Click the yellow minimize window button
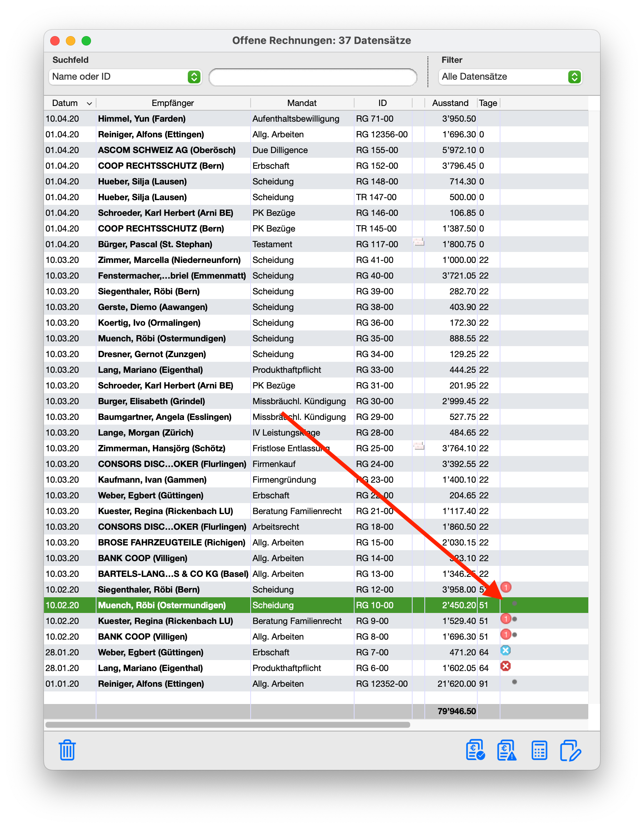 pos(71,41)
